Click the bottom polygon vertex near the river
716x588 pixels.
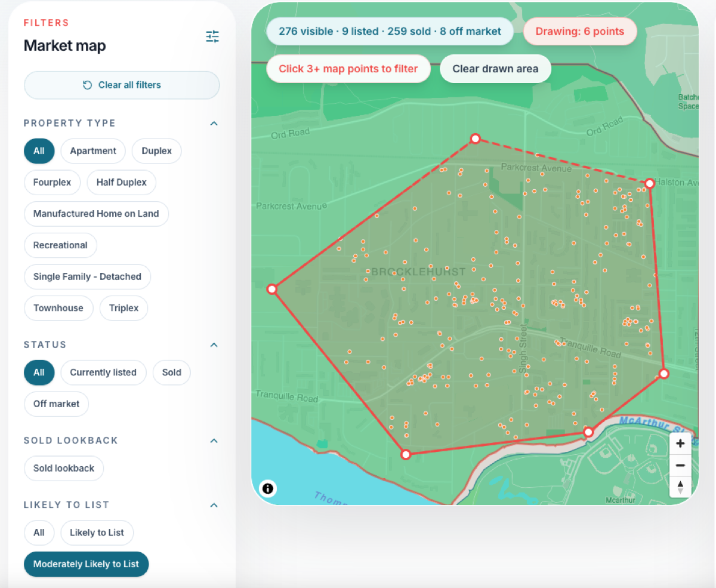click(x=406, y=454)
